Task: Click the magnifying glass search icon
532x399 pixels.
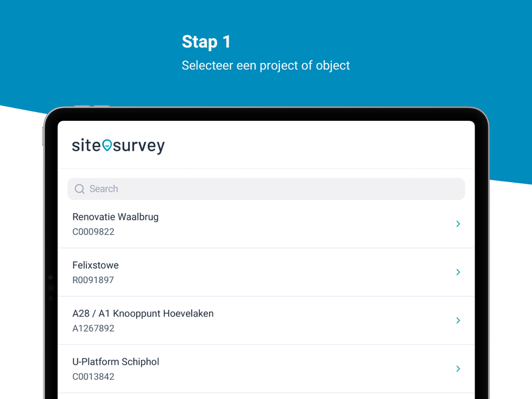Action: 80,189
